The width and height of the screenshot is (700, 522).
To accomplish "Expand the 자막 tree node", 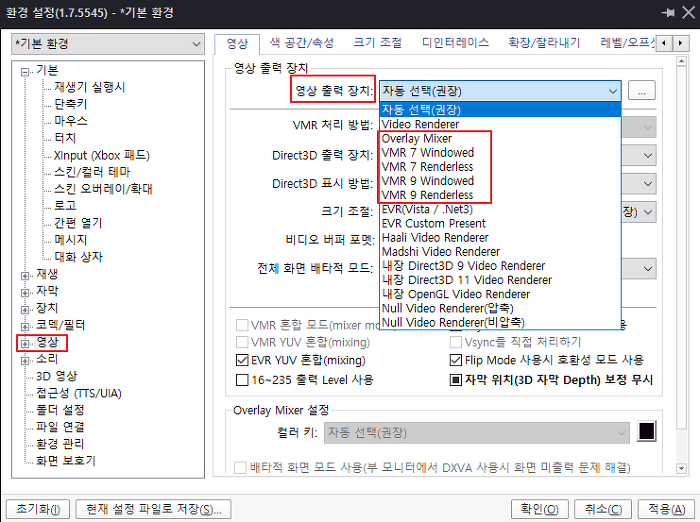I will point(25,292).
